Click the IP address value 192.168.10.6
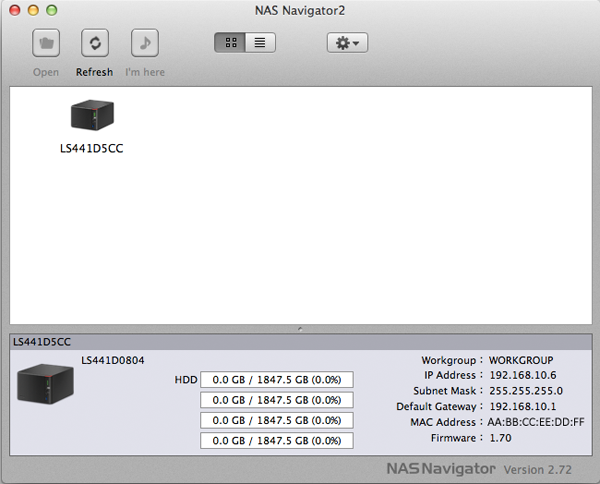The width and height of the screenshot is (600, 484). coord(525,375)
